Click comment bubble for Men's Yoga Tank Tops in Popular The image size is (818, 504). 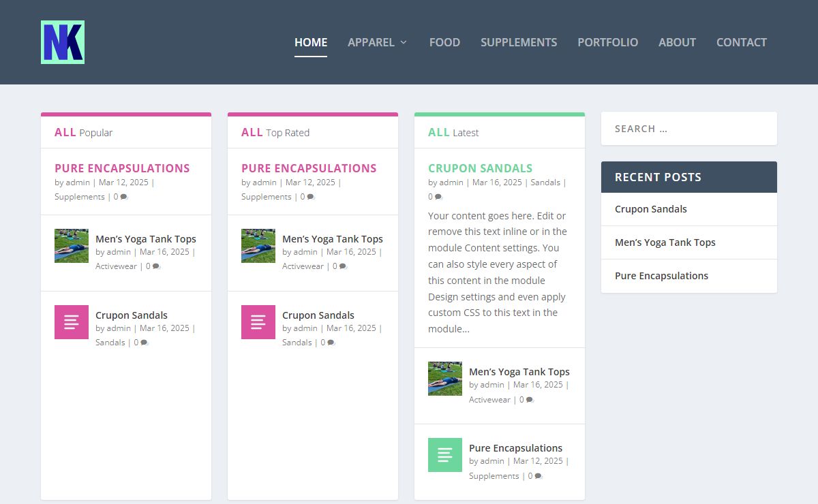tap(157, 266)
